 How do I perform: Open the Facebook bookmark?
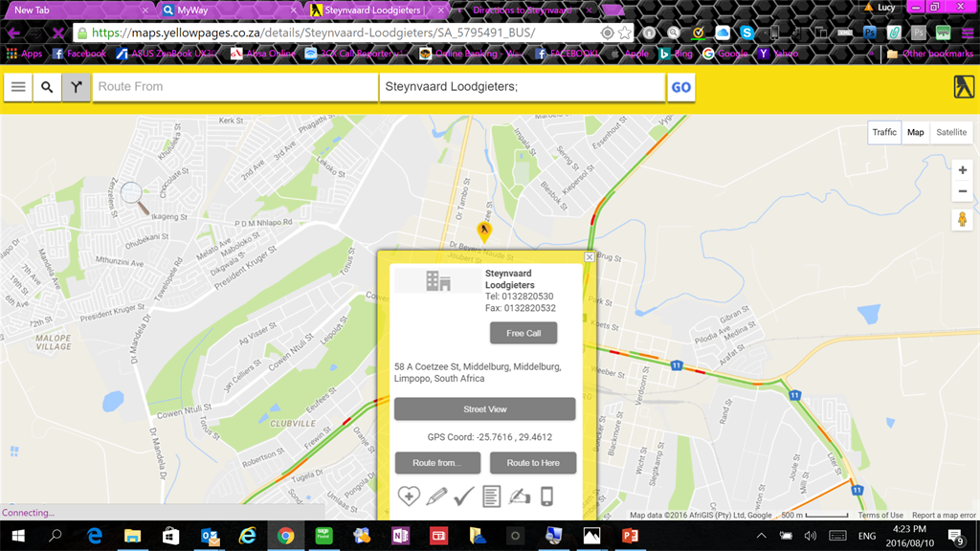click(79, 54)
